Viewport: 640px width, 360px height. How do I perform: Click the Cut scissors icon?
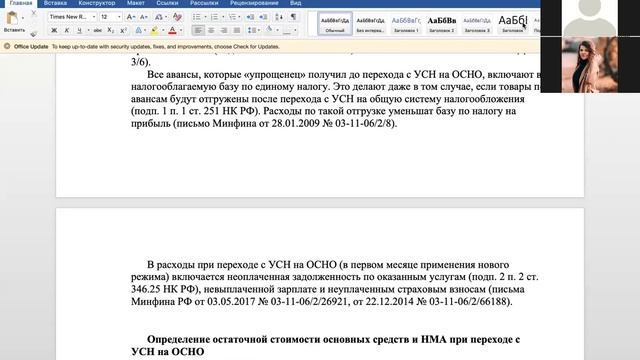[34, 13]
